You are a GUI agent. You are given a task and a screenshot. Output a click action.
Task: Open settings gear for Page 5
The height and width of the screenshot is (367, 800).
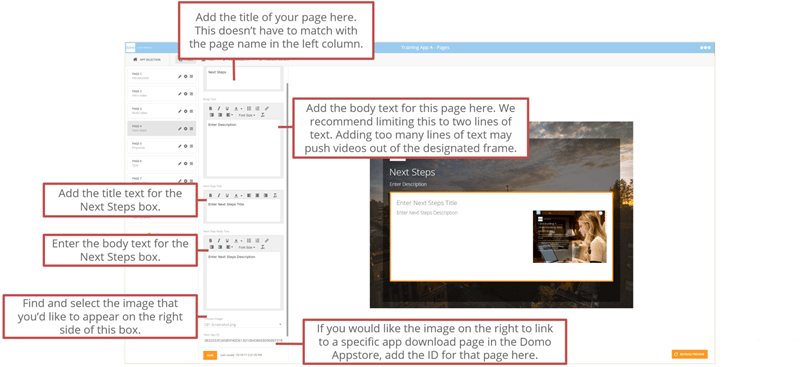185,146
